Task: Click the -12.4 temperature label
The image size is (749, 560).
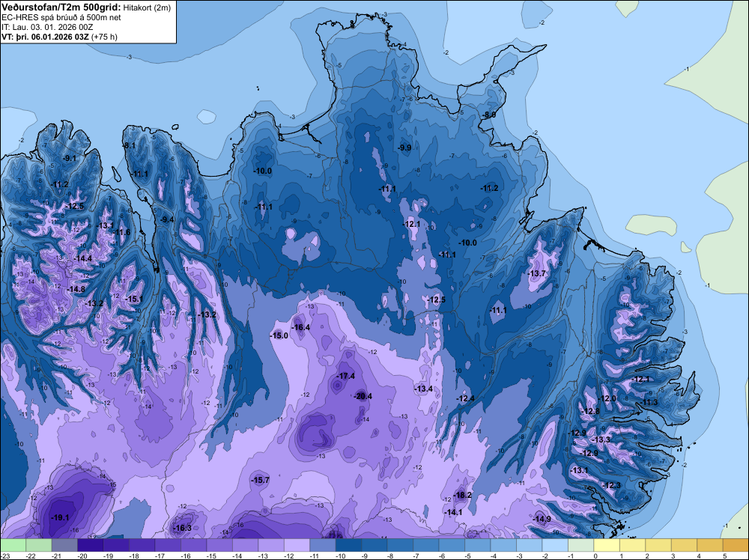Action: tap(466, 398)
